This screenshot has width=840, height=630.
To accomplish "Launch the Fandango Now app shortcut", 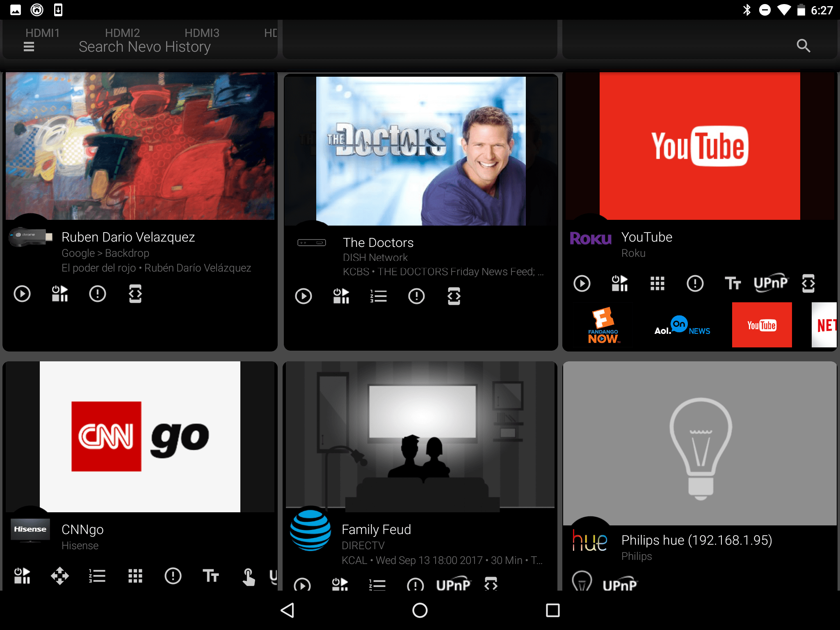I will point(603,325).
